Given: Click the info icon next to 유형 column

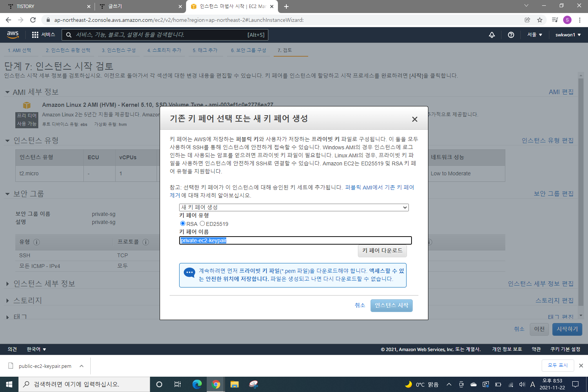Looking at the screenshot, I should pyautogui.click(x=36, y=242).
